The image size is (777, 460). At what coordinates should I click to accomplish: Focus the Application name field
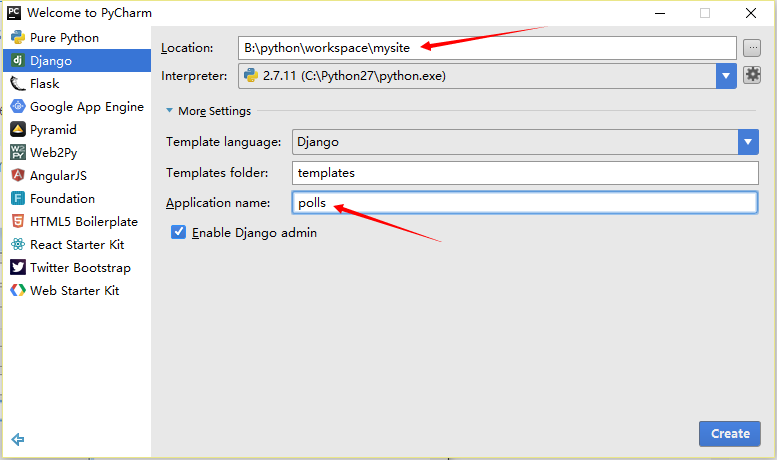click(525, 203)
